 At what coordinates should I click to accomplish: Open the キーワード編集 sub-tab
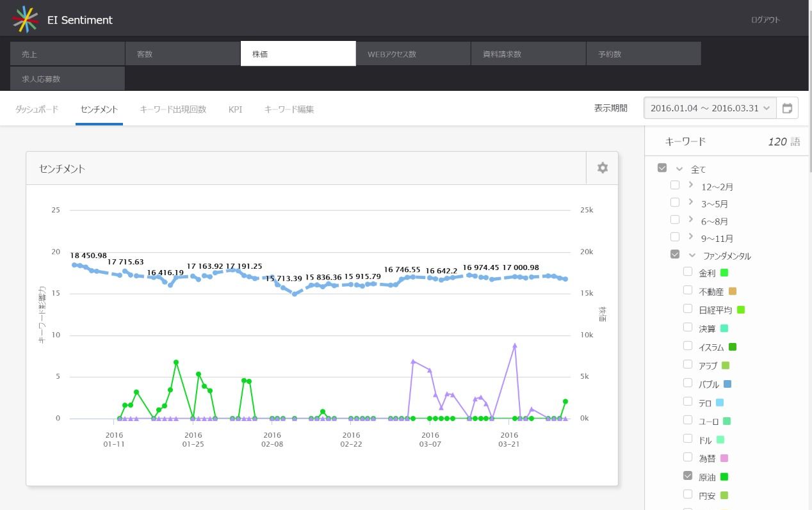[x=289, y=109]
